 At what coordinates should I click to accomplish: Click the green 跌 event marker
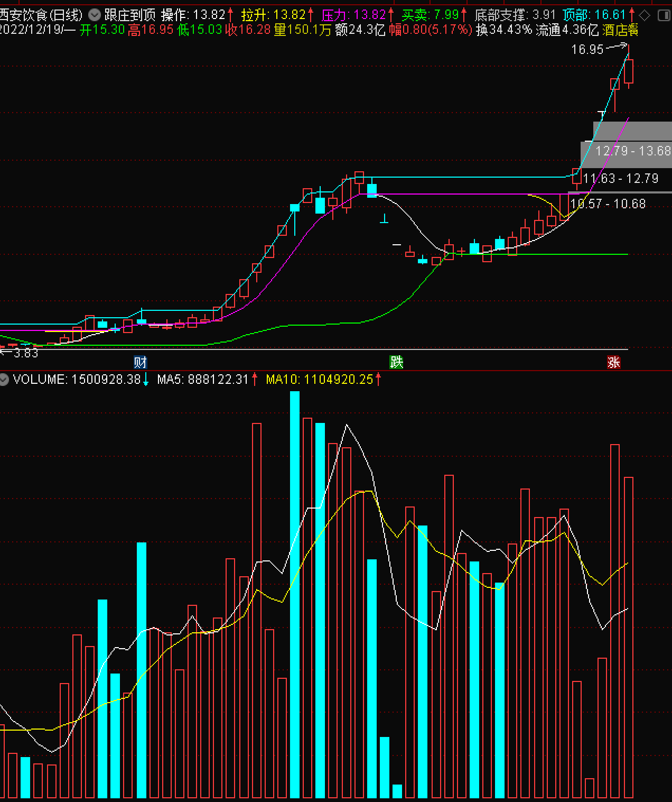pos(396,362)
